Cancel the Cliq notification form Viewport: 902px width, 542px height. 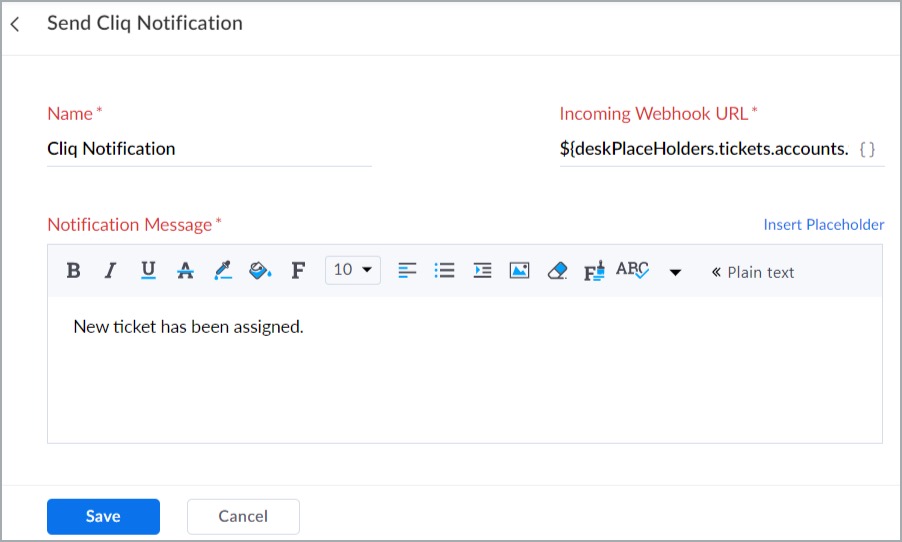tap(243, 516)
